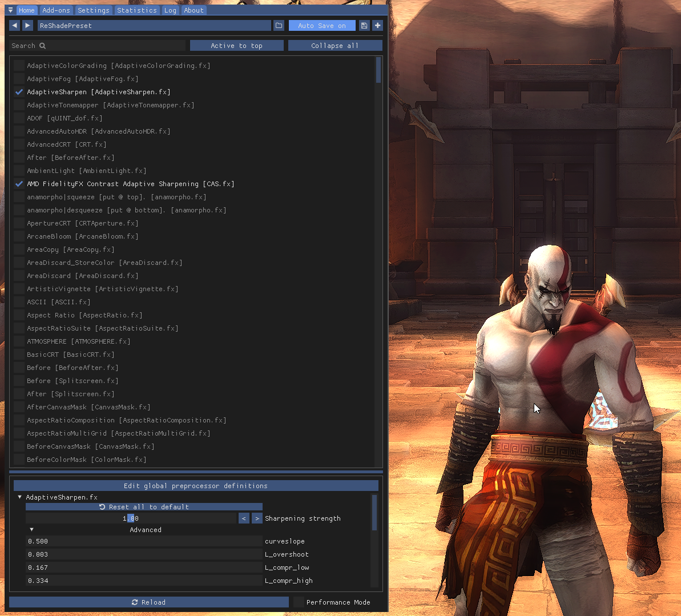Select AfterCanvasMask [CanvasMask.fx] row
This screenshot has width=681, height=616.
point(88,407)
